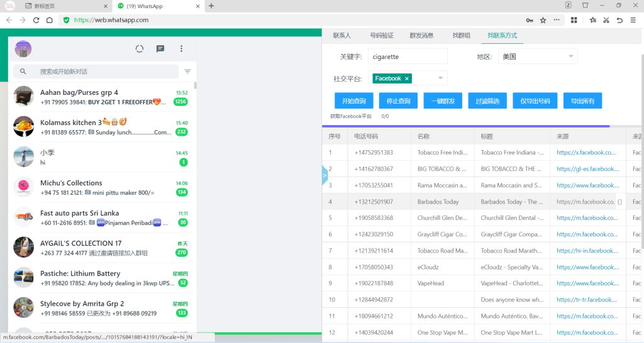
Task: Click the 导出所有 button
Action: point(583,101)
